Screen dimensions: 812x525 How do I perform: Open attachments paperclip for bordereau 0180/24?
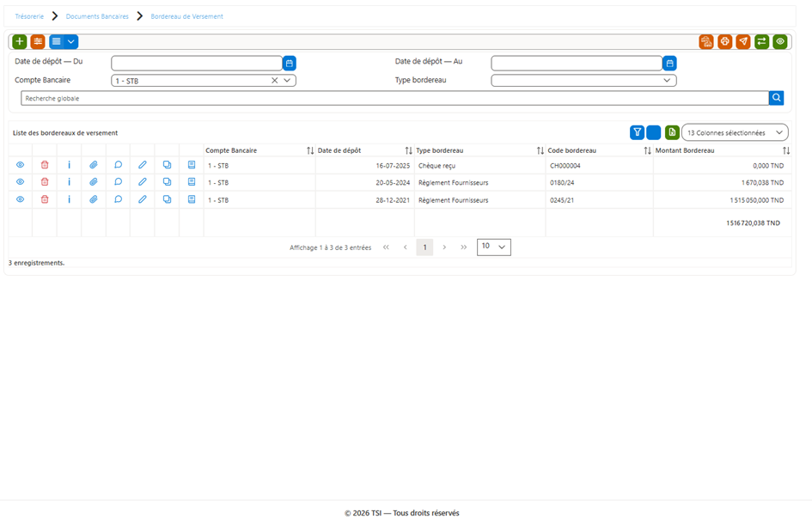[x=93, y=182]
